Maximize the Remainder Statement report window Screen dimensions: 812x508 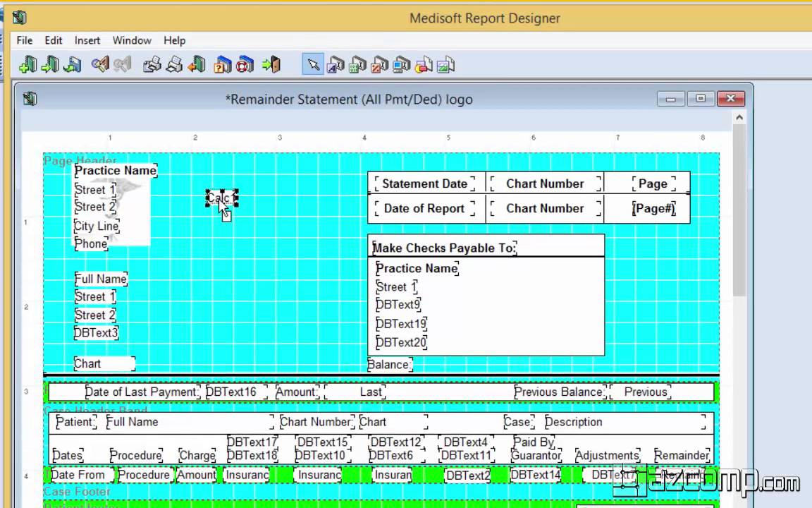click(x=701, y=99)
